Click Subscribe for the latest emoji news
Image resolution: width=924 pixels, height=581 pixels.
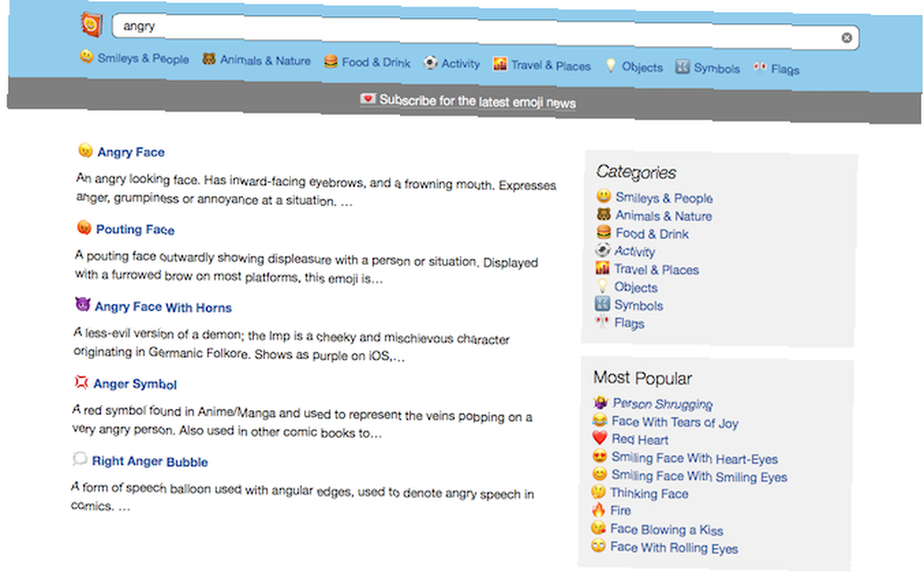pos(478,101)
